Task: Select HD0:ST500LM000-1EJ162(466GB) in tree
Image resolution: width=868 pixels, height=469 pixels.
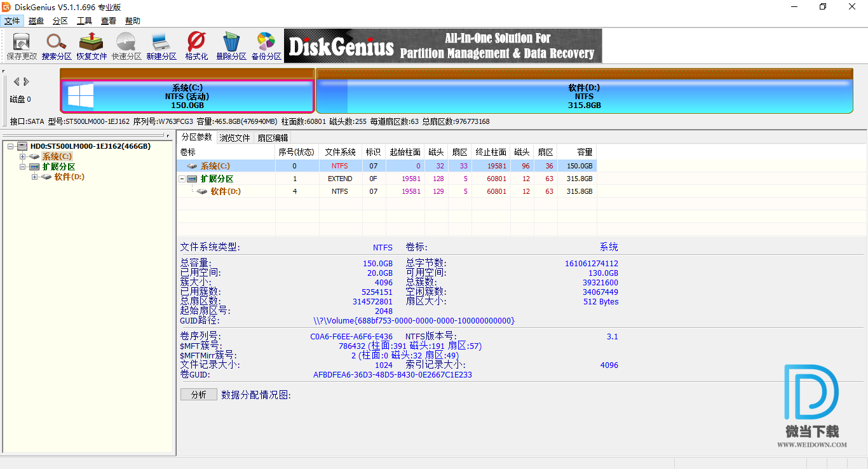Action: tap(90, 146)
